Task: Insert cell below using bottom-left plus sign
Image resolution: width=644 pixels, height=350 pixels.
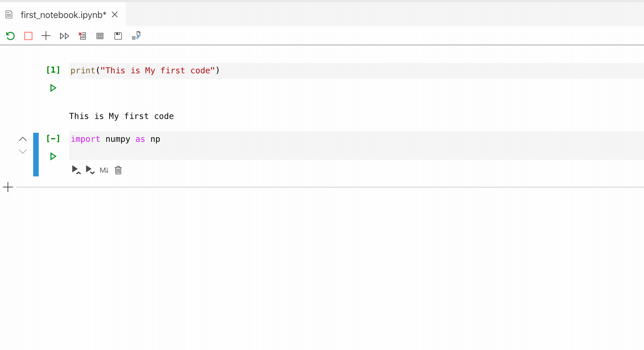Action: [8, 187]
